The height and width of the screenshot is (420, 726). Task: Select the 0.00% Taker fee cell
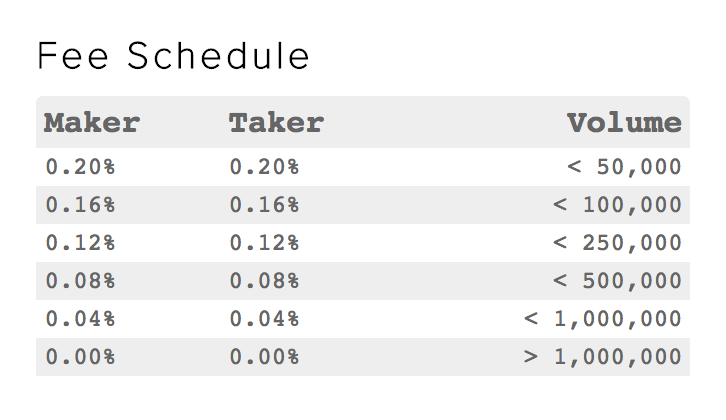click(264, 357)
